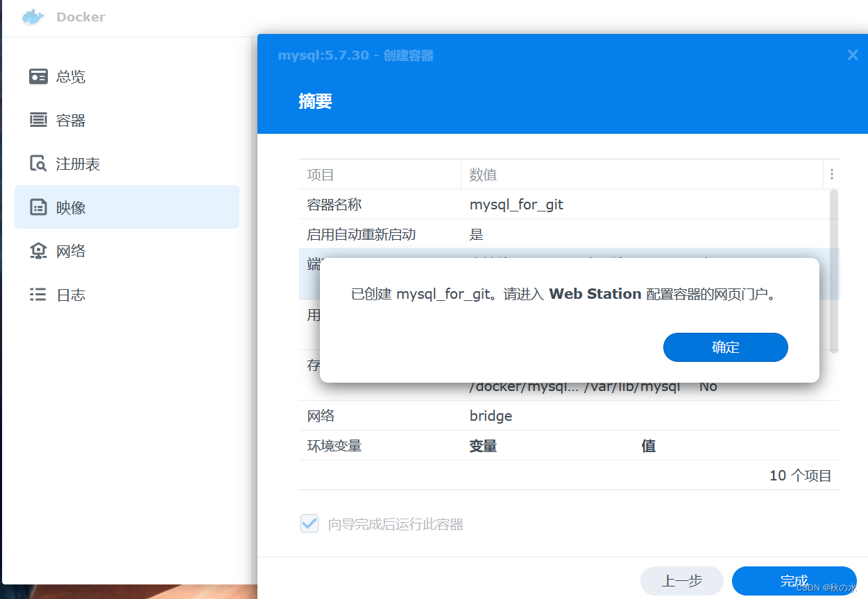
Task: Close the create container wizard
Action: point(853,55)
